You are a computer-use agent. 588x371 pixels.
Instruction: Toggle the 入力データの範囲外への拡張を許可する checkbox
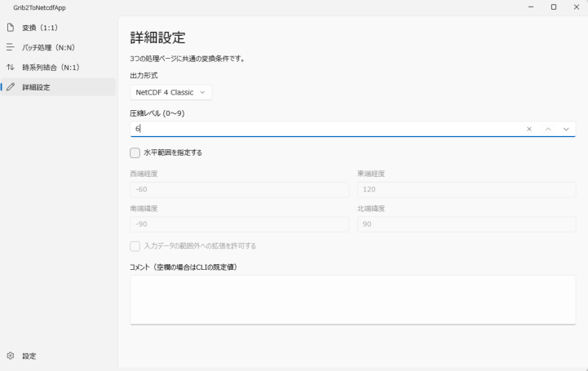tap(135, 245)
